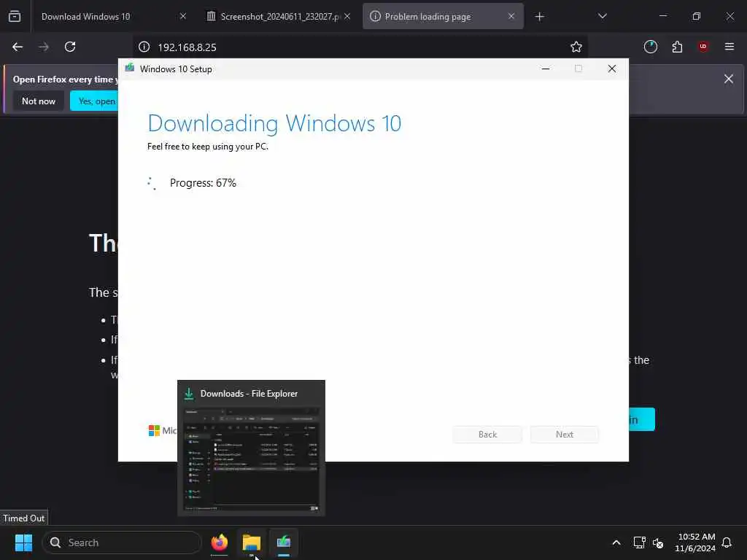
Task: Click the taskbar Search box
Action: 122,542
